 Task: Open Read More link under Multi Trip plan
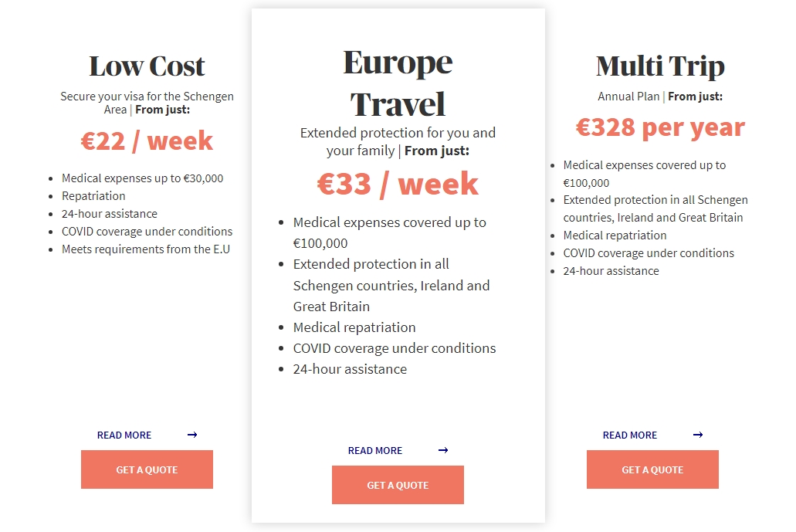click(x=630, y=435)
